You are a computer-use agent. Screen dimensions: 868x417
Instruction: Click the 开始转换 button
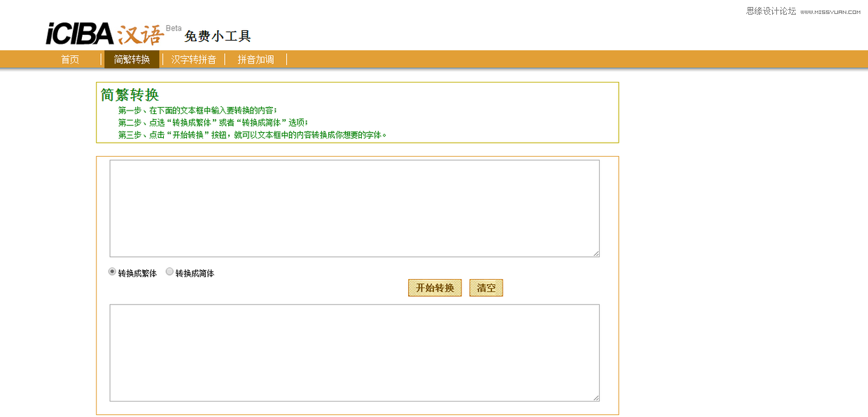coord(435,288)
